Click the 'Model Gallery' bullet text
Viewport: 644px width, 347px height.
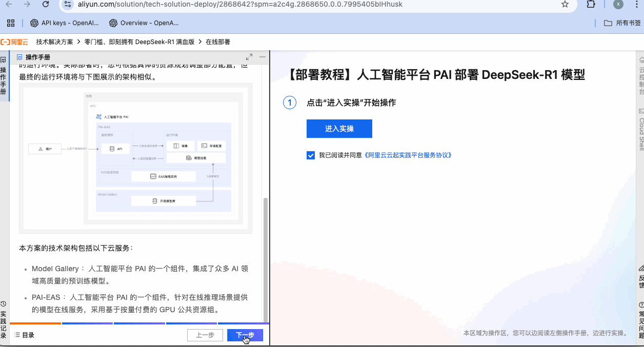coord(140,275)
